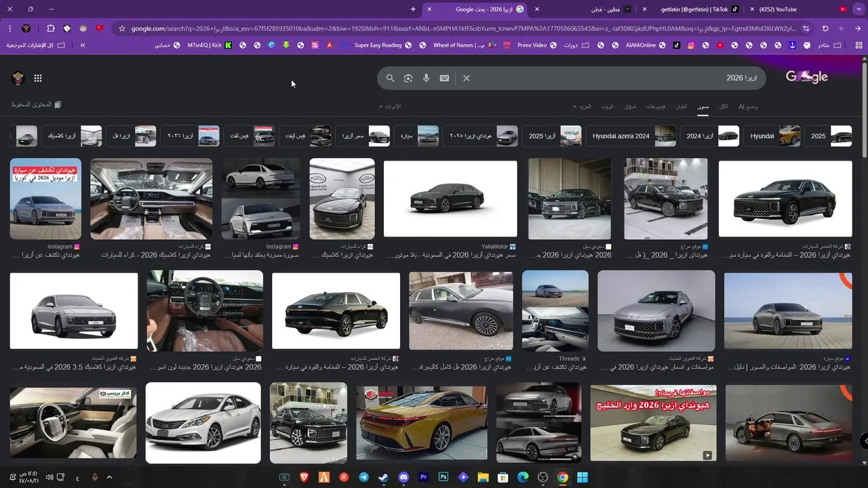Open the Instagram bookmark icon in bookmarks bar

pos(691,45)
